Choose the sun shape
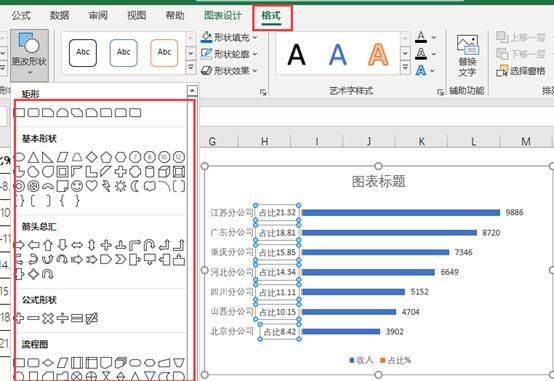 [120, 186]
